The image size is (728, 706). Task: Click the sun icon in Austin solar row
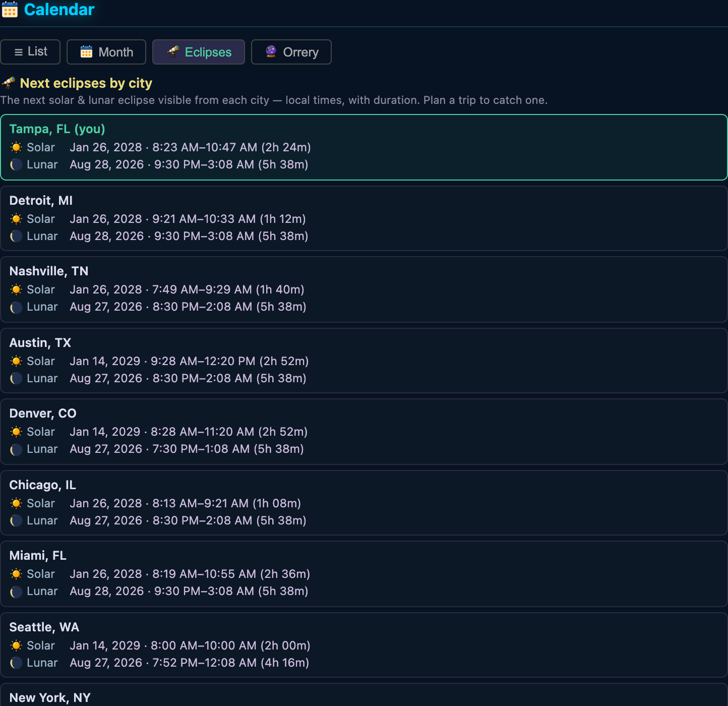click(16, 361)
